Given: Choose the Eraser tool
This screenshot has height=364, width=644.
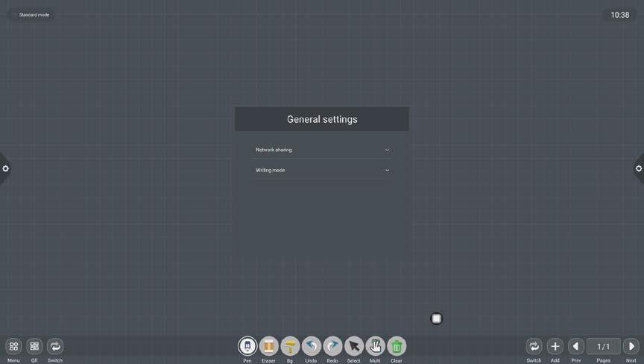Looking at the screenshot, I should pyautogui.click(x=268, y=346).
